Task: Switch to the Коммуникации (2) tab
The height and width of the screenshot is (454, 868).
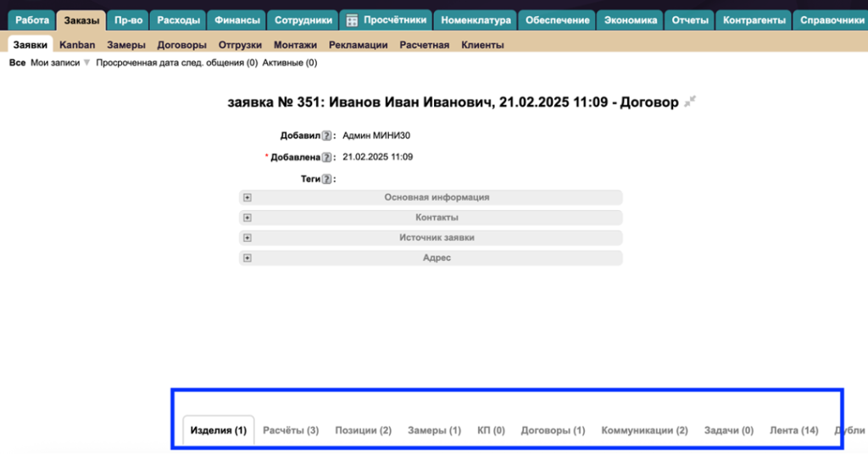Action: pyautogui.click(x=644, y=430)
